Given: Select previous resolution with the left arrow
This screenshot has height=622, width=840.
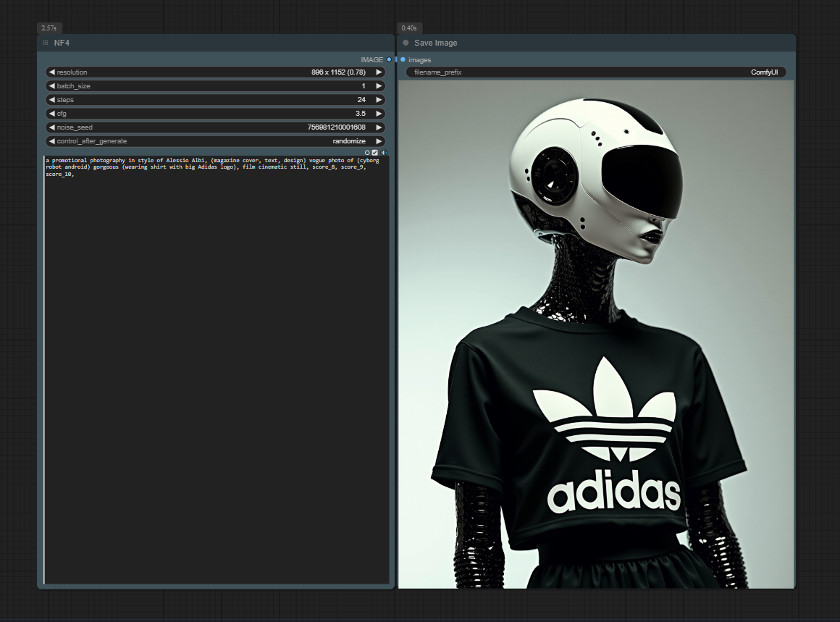Looking at the screenshot, I should 51,72.
